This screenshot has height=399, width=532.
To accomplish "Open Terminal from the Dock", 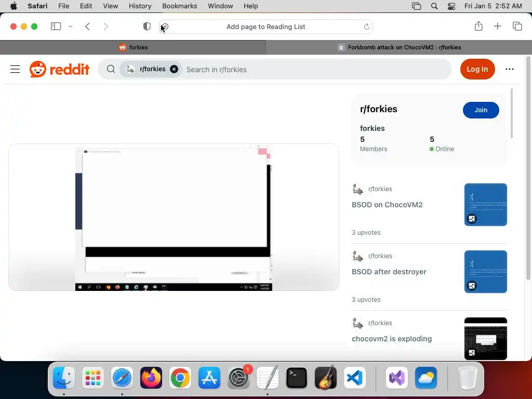I will [297, 378].
